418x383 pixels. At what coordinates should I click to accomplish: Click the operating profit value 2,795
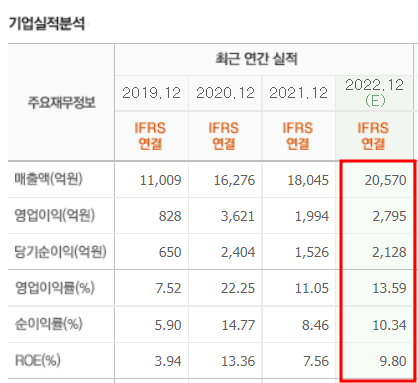(389, 216)
